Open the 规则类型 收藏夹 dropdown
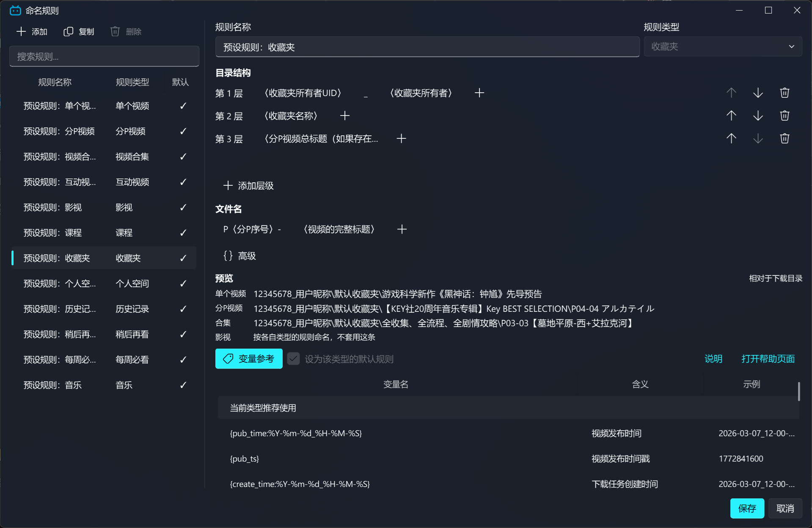The image size is (812, 528). 723,47
